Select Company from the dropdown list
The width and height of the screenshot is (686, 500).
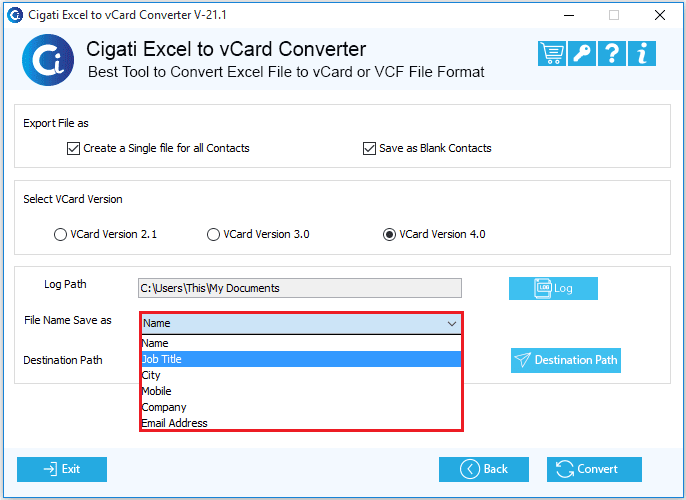[x=301, y=407]
